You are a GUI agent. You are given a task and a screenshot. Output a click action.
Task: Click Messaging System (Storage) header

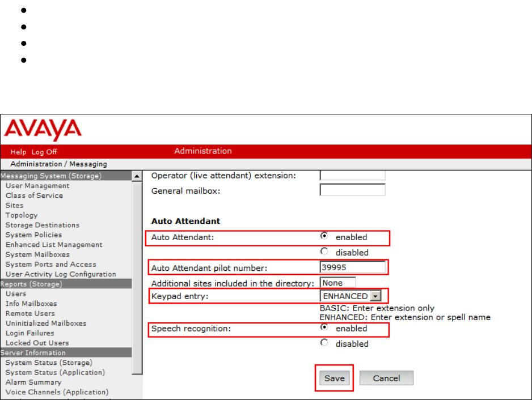[x=66, y=176]
